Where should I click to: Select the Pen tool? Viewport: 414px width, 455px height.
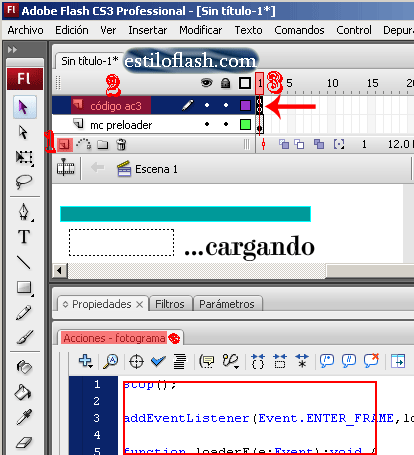click(24, 212)
